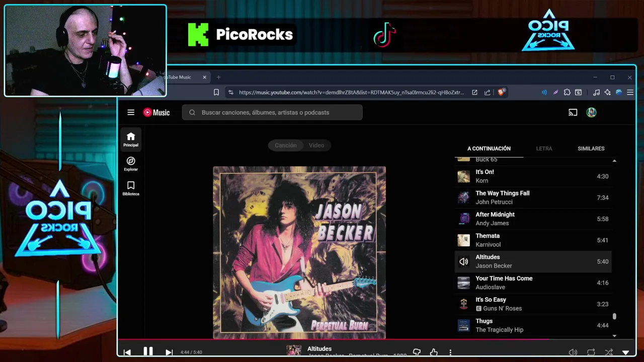The width and height of the screenshot is (644, 362).
Task: Toggle shuffle playback
Action: (609, 352)
